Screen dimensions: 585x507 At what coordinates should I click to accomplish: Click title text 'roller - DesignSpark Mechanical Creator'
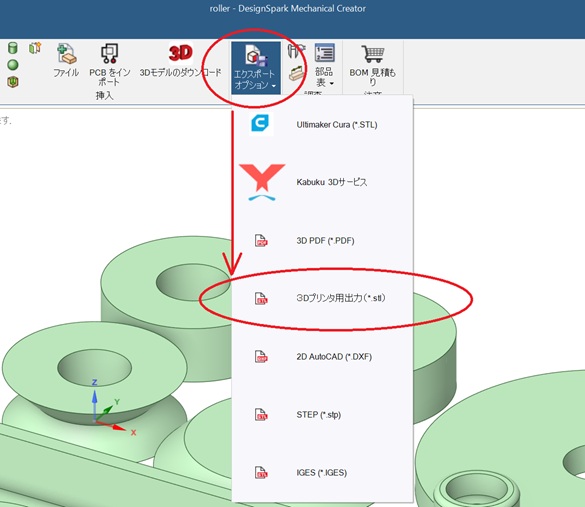click(x=287, y=9)
